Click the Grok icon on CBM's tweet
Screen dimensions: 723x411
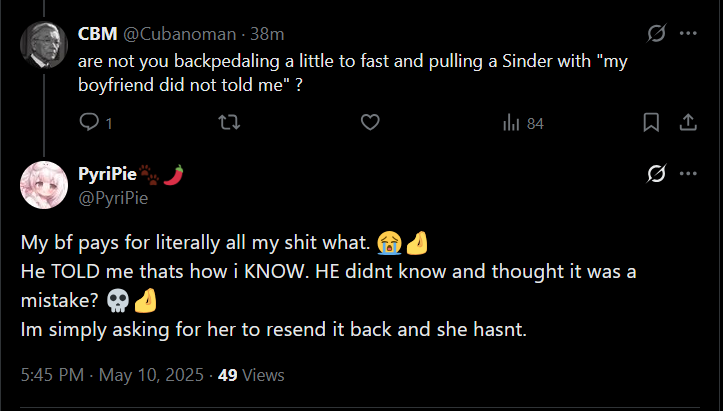coord(656,34)
